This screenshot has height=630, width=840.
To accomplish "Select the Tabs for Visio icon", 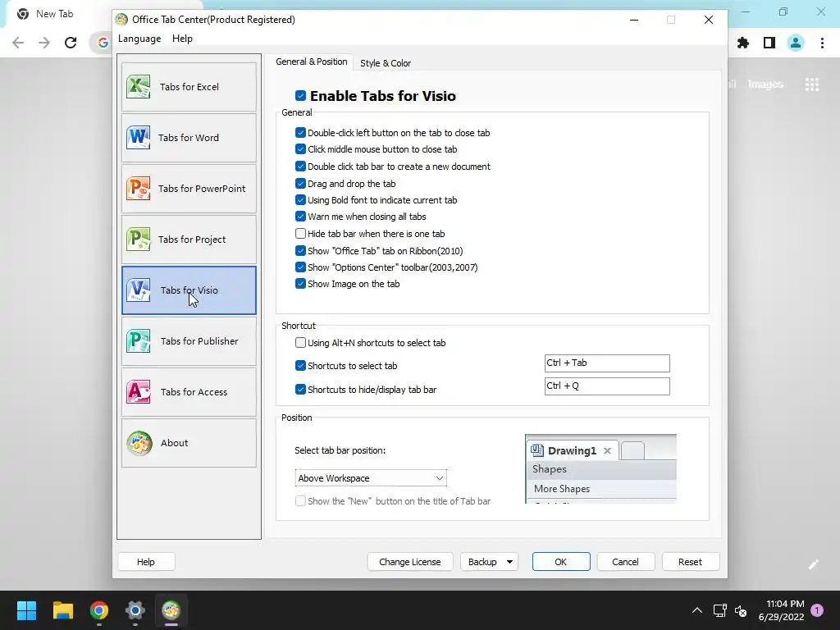I will (138, 290).
